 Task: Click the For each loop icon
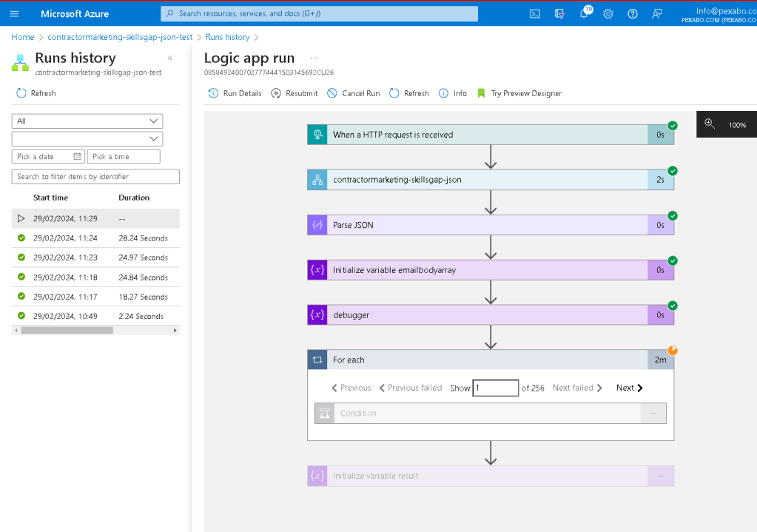[x=317, y=360]
